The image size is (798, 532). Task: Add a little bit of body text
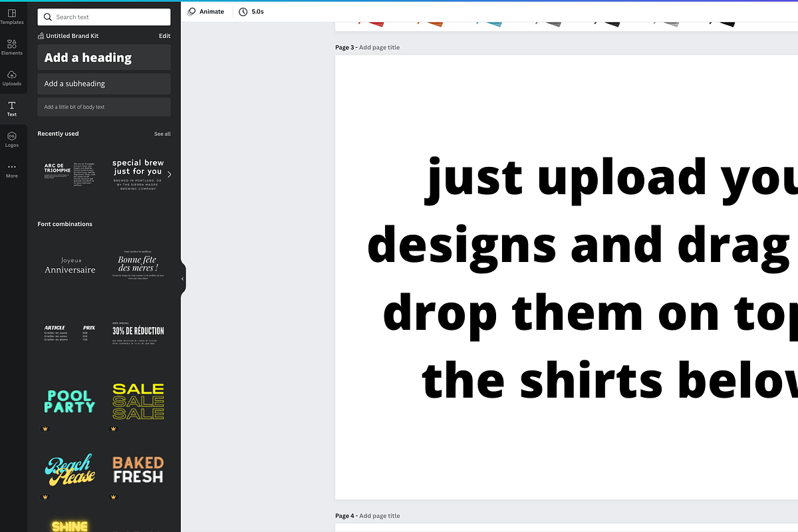click(104, 107)
